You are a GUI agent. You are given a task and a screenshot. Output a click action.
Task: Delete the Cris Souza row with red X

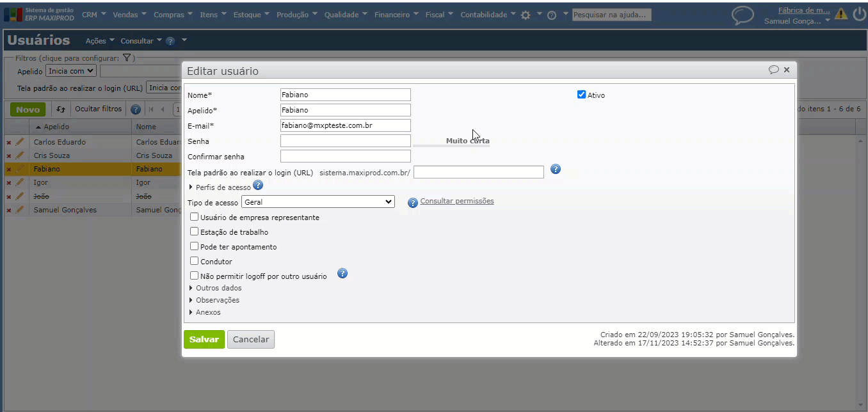pyautogui.click(x=9, y=156)
